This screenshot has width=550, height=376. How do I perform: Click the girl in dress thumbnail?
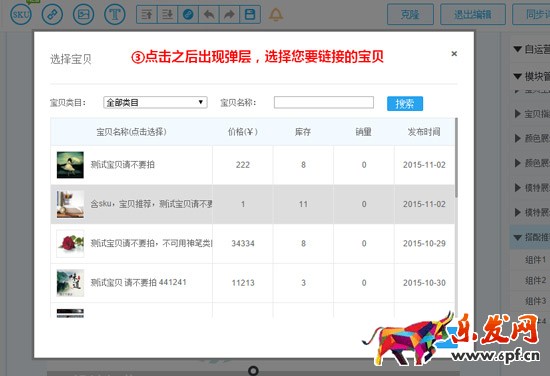pyautogui.click(x=70, y=165)
